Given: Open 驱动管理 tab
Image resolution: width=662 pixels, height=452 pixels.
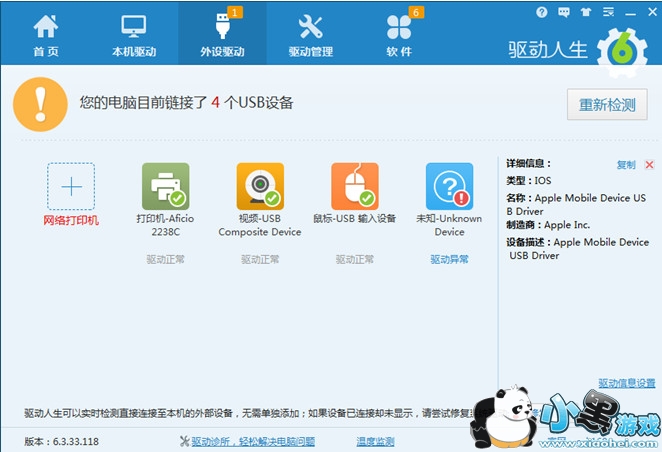Looking at the screenshot, I should coord(311,35).
